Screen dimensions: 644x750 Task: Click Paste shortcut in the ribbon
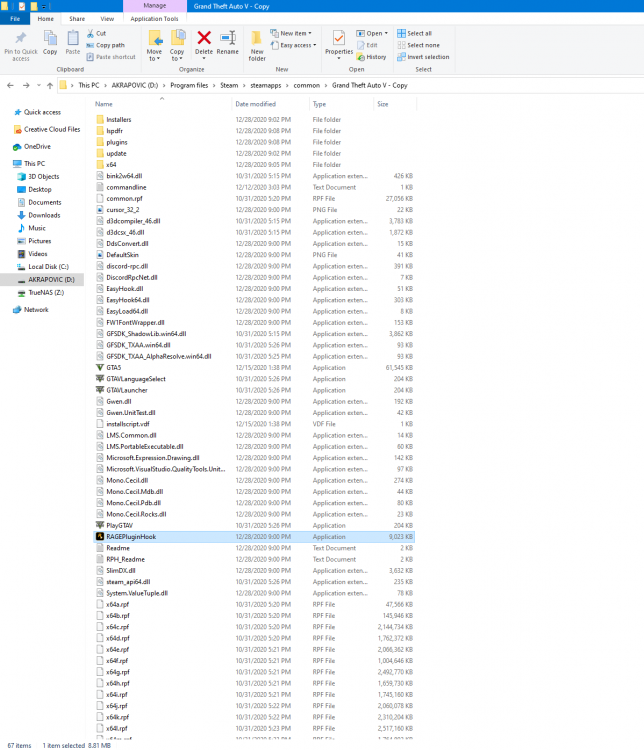tap(111, 57)
